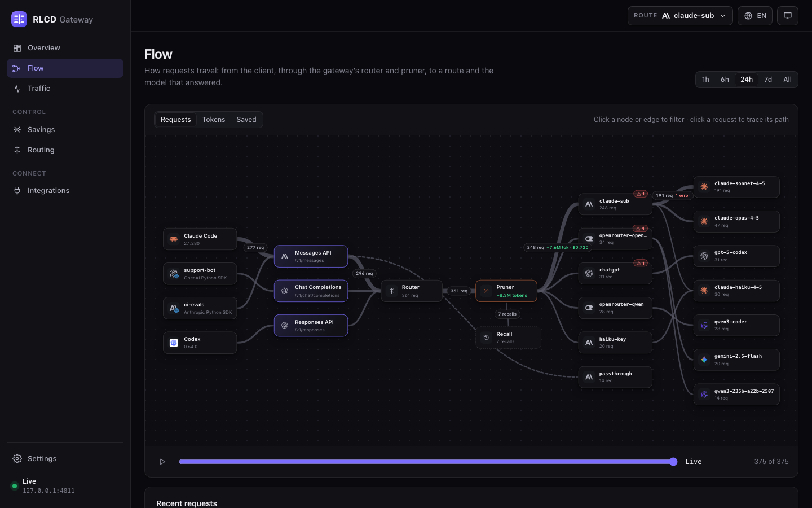This screenshot has width=812, height=508.
Task: Click the 361 req edge label
Action: (x=459, y=291)
